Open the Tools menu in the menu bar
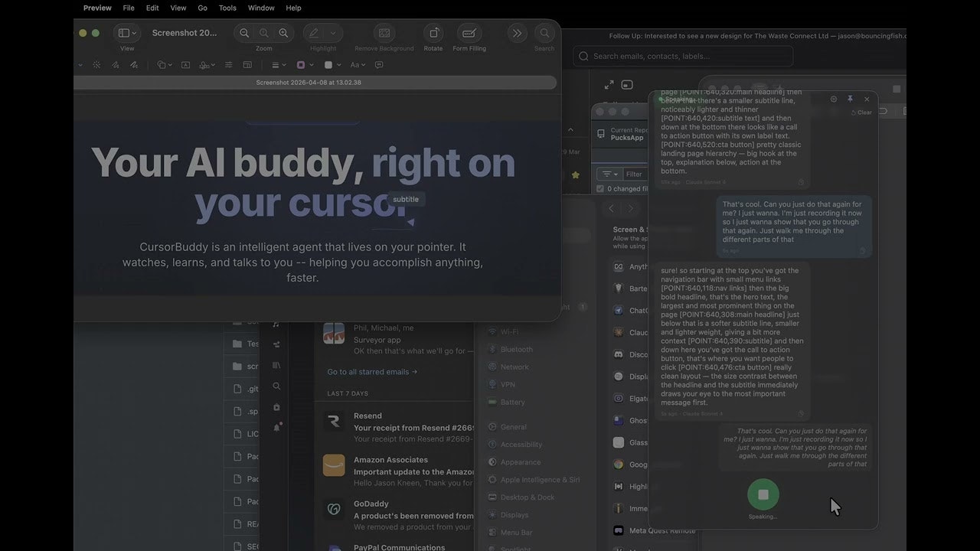 227,8
